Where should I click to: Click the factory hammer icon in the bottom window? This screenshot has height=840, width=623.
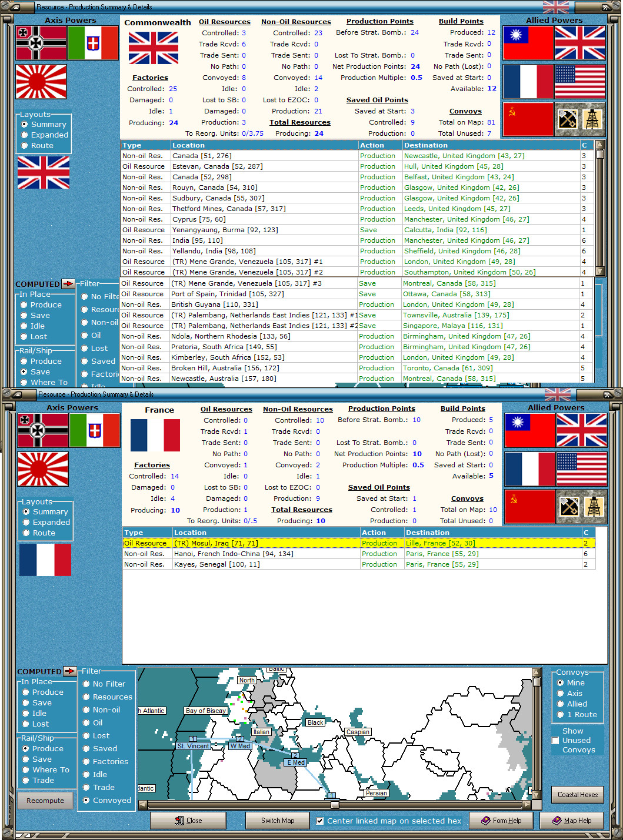(x=569, y=507)
